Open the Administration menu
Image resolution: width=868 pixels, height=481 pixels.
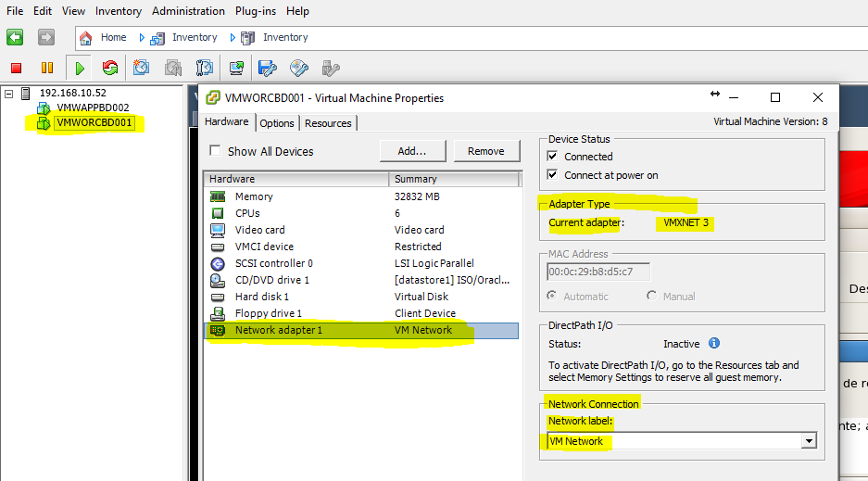click(x=188, y=11)
